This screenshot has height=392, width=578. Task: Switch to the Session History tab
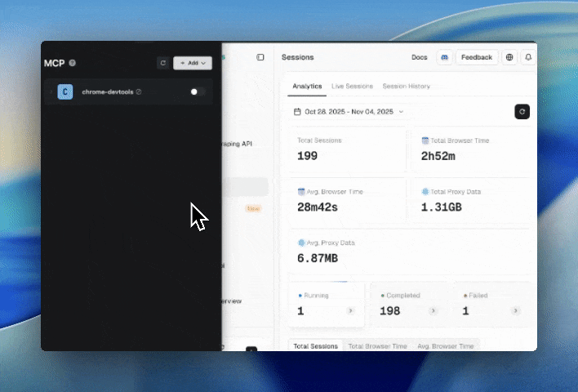tap(406, 86)
